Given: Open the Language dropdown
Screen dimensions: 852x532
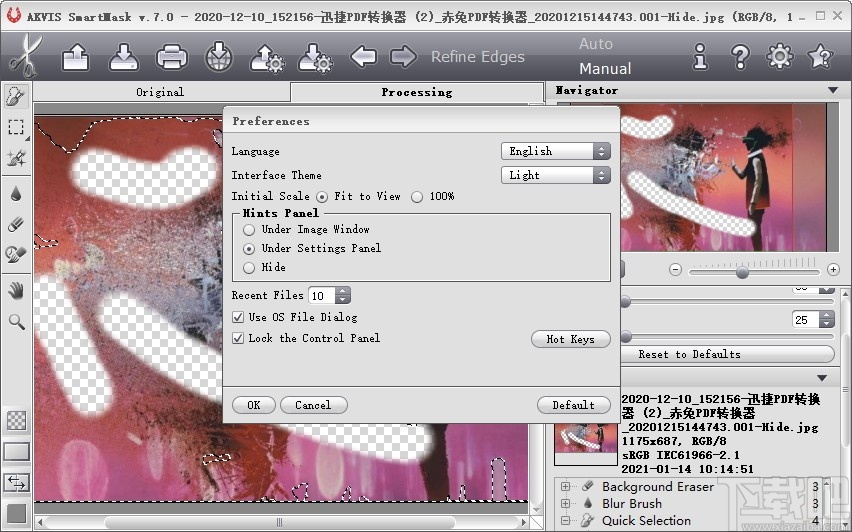Looking at the screenshot, I should pyautogui.click(x=555, y=151).
